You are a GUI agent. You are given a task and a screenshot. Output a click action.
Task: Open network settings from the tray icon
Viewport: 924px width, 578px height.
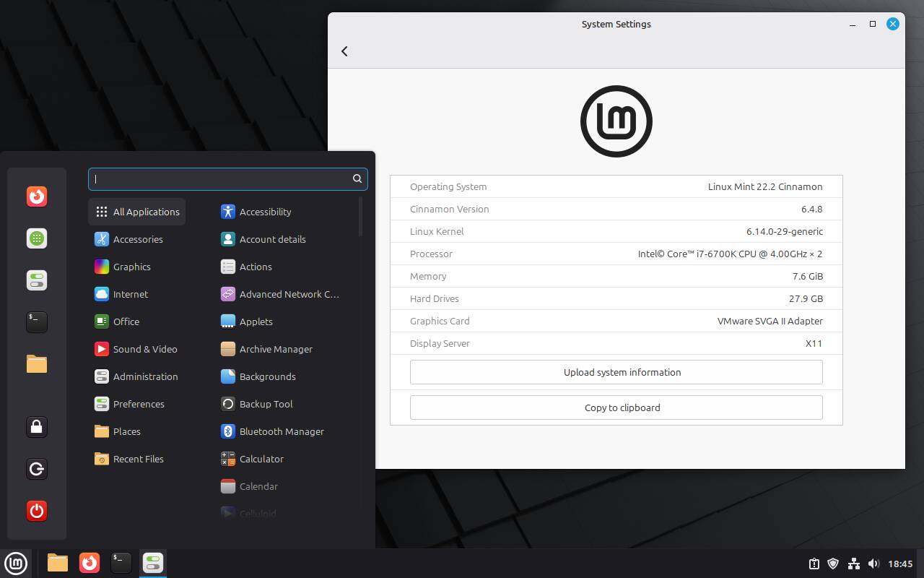854,564
